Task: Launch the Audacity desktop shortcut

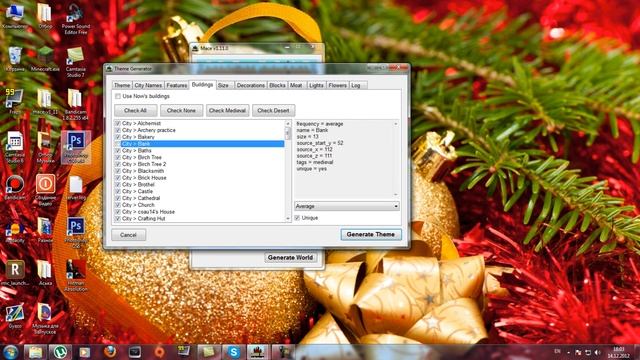Action: (x=15, y=232)
